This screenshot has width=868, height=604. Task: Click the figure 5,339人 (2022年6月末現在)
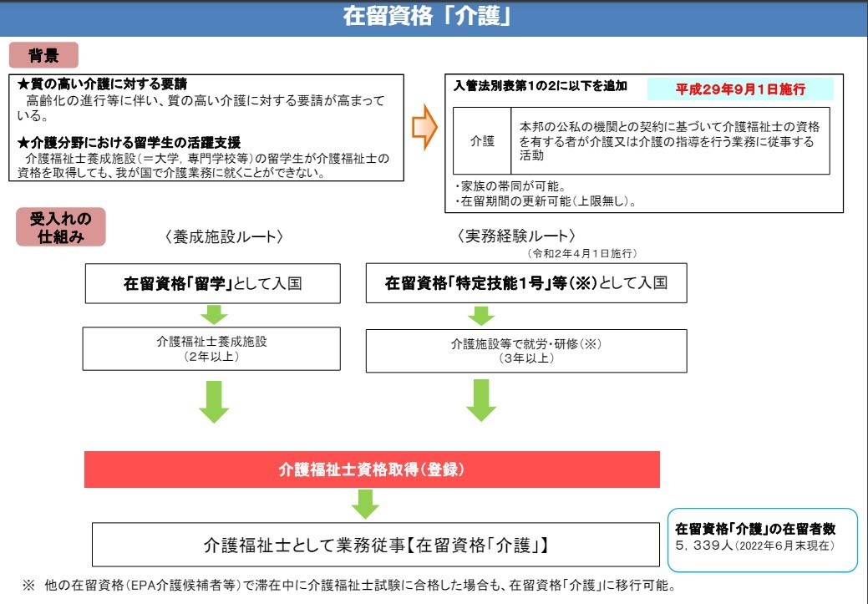tap(754, 546)
